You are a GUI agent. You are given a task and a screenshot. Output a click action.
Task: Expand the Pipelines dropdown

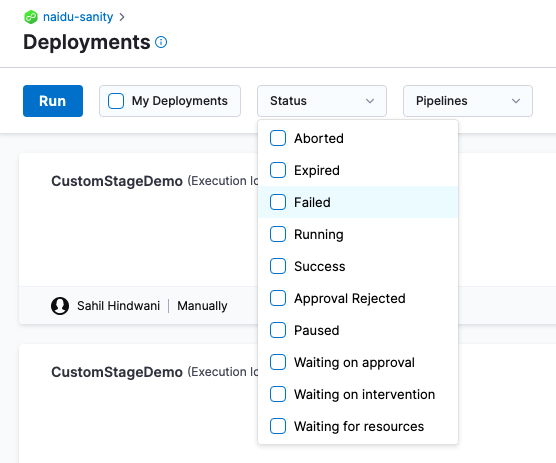point(468,101)
